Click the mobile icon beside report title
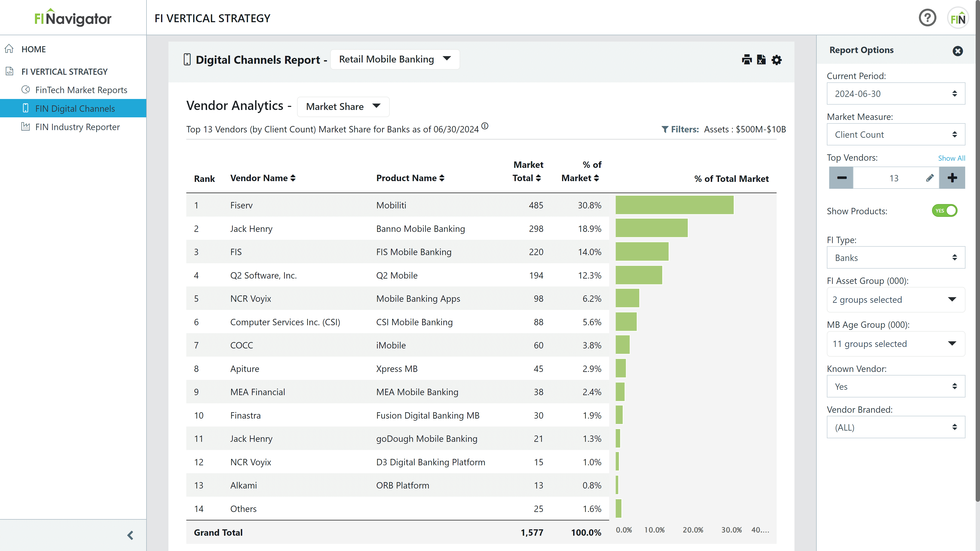980x551 pixels. pos(187,59)
